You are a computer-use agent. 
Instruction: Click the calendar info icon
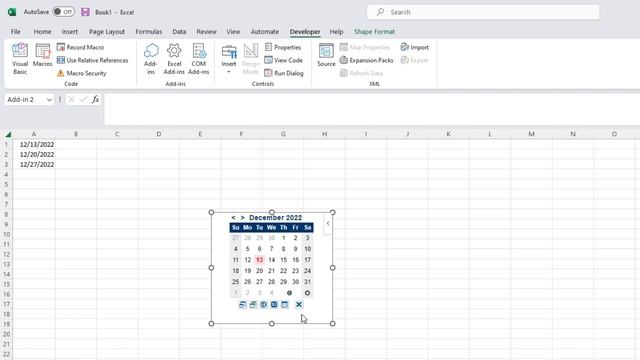[289, 293]
